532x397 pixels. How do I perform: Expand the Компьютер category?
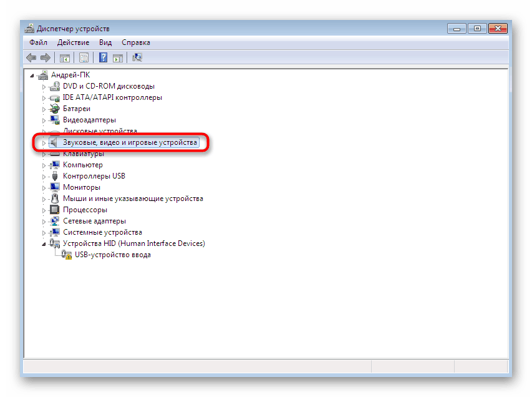(44, 165)
